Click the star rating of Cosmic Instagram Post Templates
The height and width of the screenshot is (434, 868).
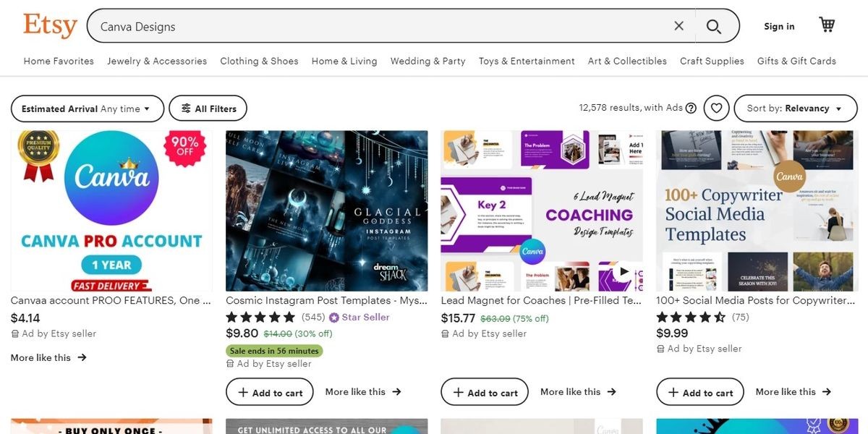coord(260,317)
